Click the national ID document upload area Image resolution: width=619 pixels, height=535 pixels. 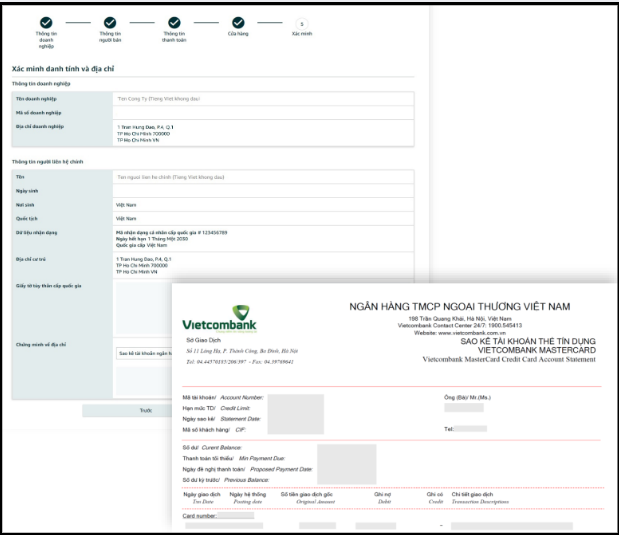pos(143,308)
